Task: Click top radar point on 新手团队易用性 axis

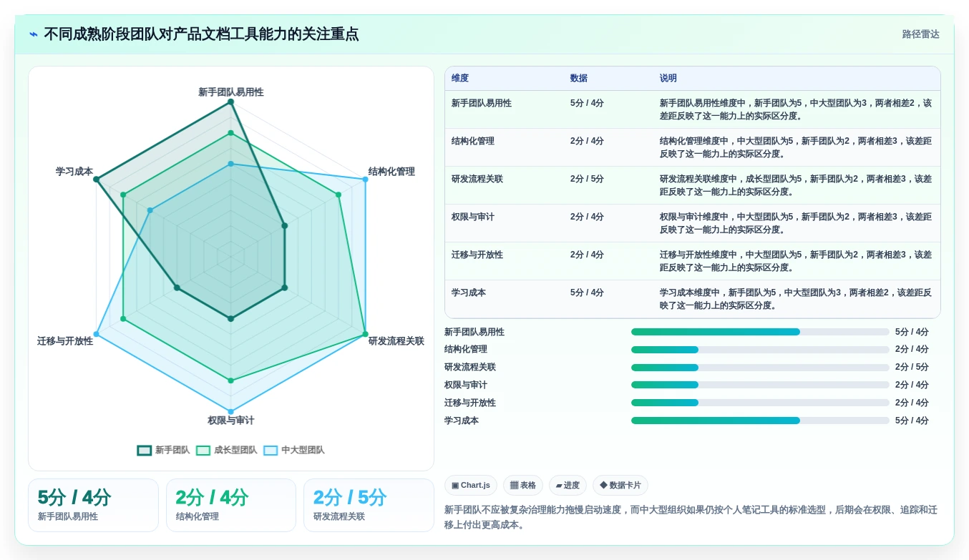Action: [231, 102]
